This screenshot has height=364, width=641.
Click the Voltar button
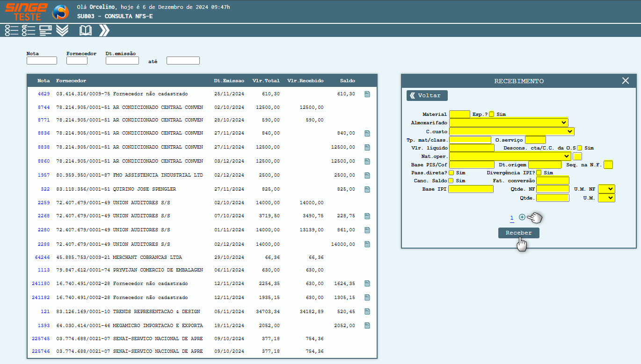pos(427,95)
